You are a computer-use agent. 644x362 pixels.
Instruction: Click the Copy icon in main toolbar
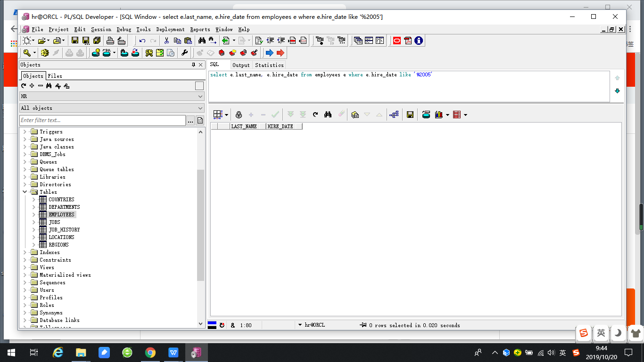coord(177,41)
